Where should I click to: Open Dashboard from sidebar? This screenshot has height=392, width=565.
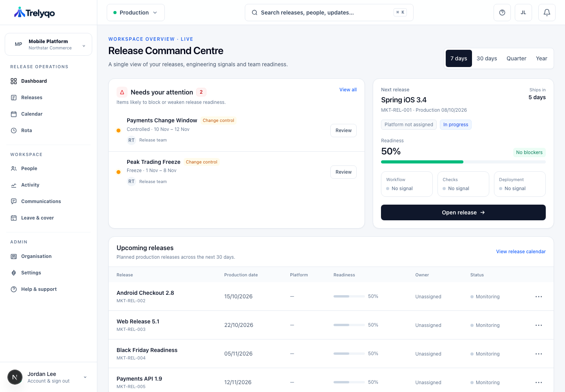pyautogui.click(x=49, y=81)
